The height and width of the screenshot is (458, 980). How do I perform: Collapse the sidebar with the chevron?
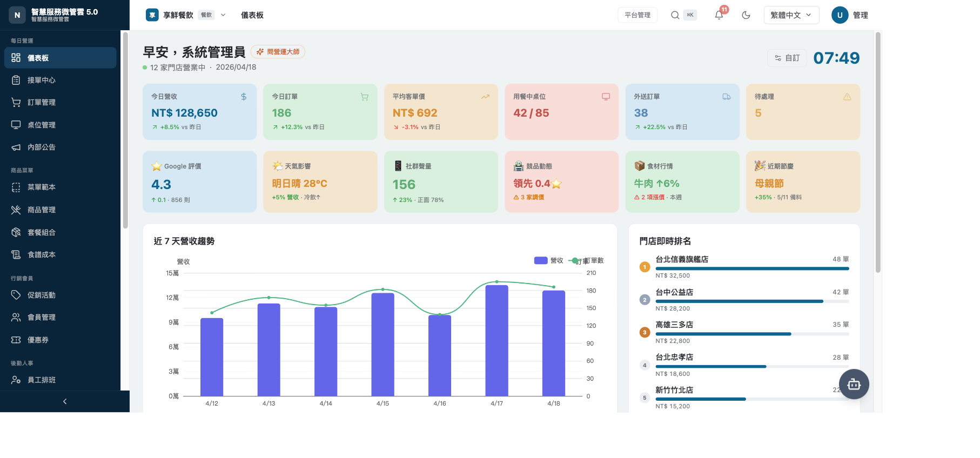tap(65, 401)
